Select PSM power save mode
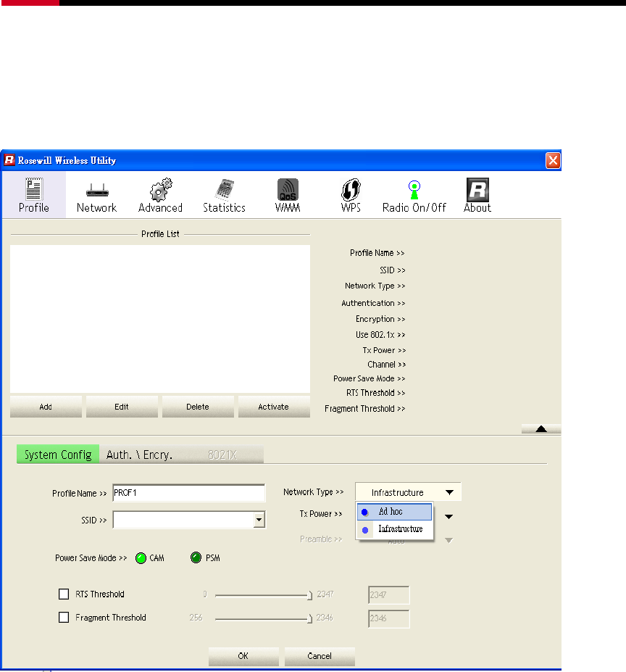Image resolution: width=626 pixels, height=672 pixels. [x=196, y=557]
